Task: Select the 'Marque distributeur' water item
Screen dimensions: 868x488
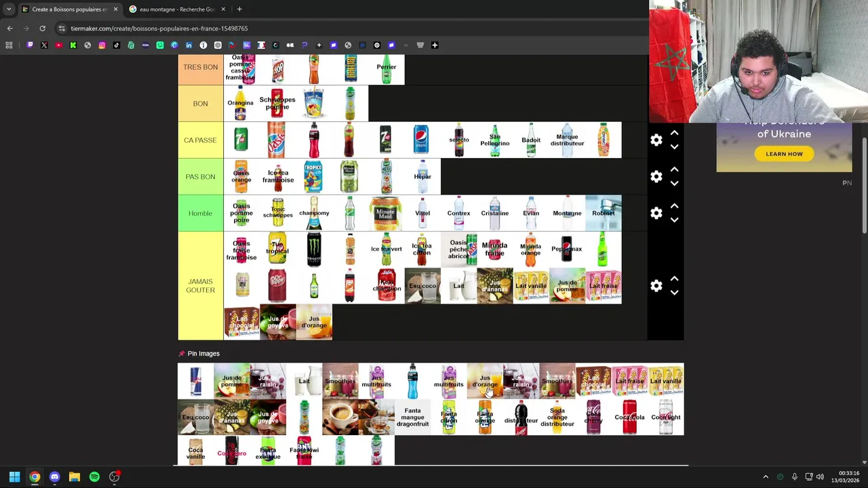Action: (567, 140)
